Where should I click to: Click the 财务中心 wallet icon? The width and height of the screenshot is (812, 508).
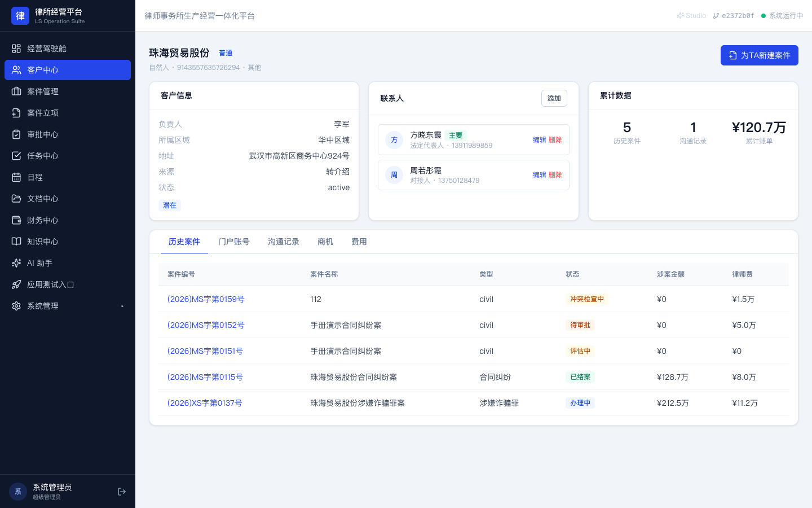[16, 220]
